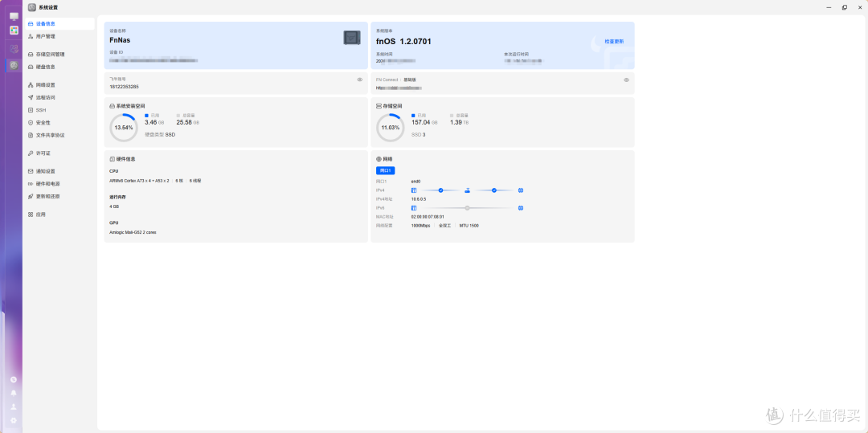Click the NAS device picture on the FnNas card
The width and height of the screenshot is (868, 433).
352,38
